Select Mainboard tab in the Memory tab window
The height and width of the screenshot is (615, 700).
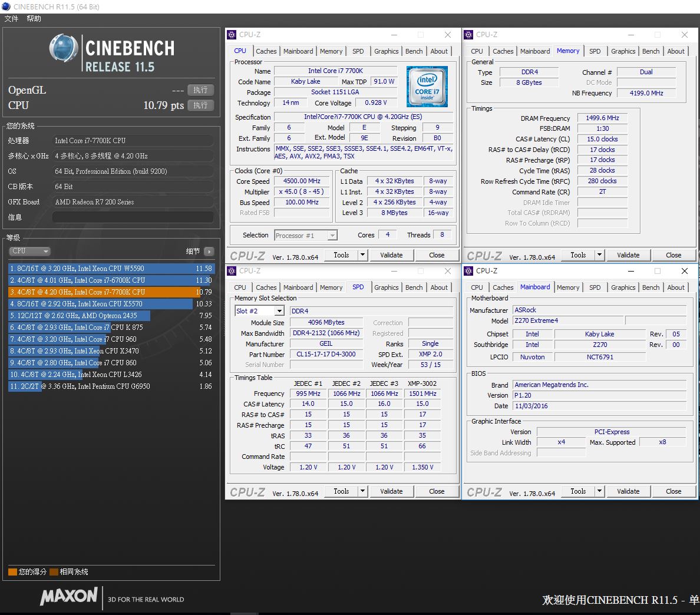tap(535, 51)
